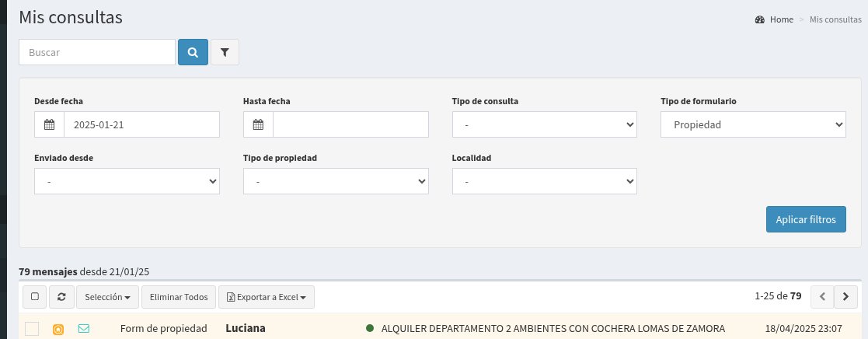This screenshot has width=868, height=339.
Task: Open the Exportar a Excel menu
Action: [x=266, y=297]
